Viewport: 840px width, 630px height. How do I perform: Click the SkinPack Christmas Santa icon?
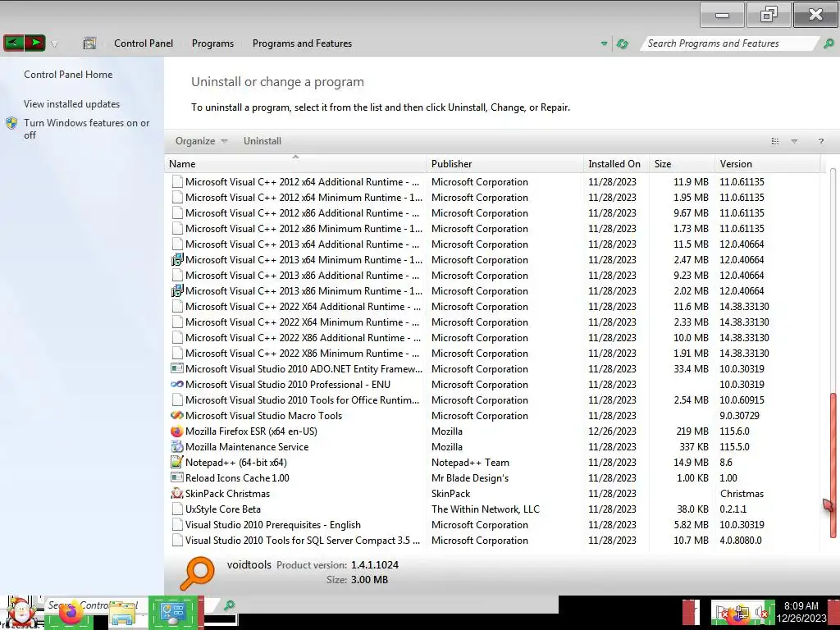click(x=177, y=493)
